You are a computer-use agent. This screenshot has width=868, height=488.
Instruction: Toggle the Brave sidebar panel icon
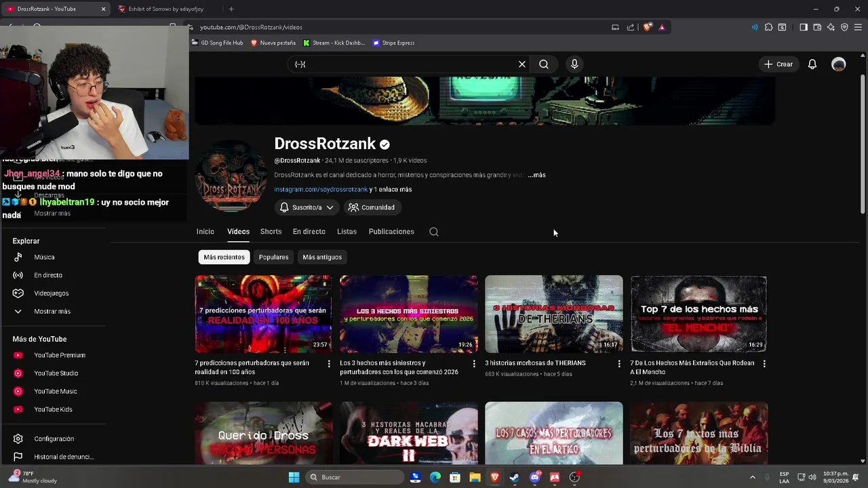coord(804,27)
